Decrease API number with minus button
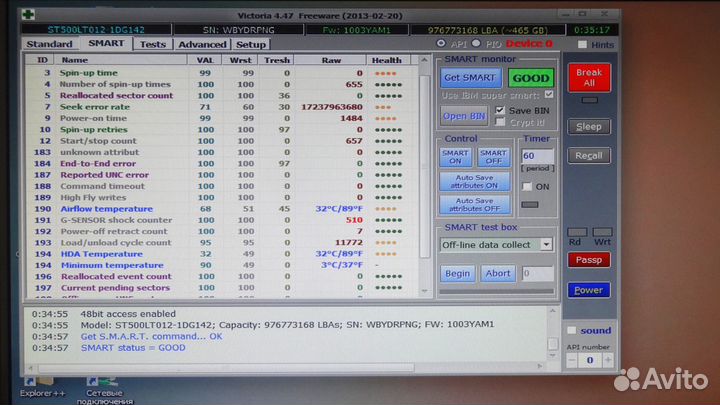This screenshot has height=405, width=720. 573,360
